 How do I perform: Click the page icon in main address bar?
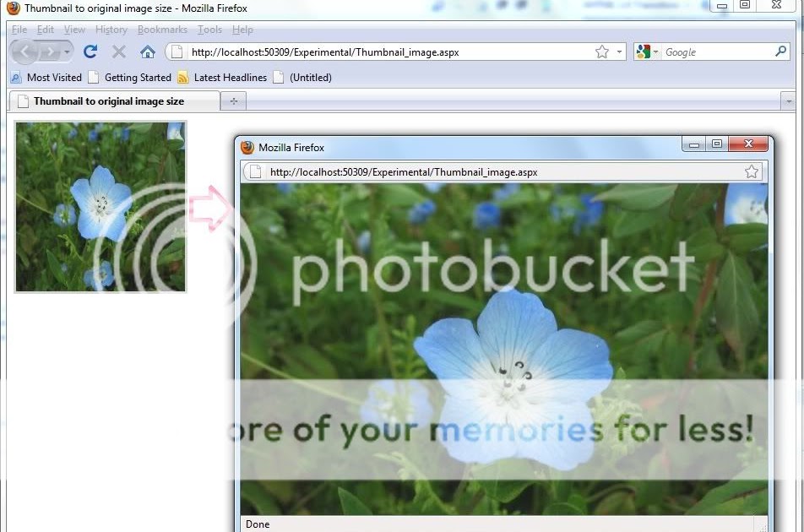tap(177, 52)
